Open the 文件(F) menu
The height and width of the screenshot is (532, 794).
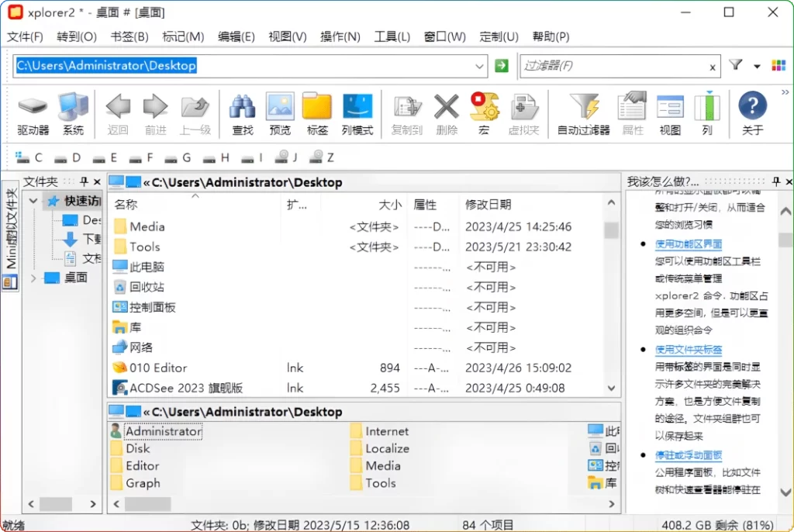pyautogui.click(x=25, y=36)
